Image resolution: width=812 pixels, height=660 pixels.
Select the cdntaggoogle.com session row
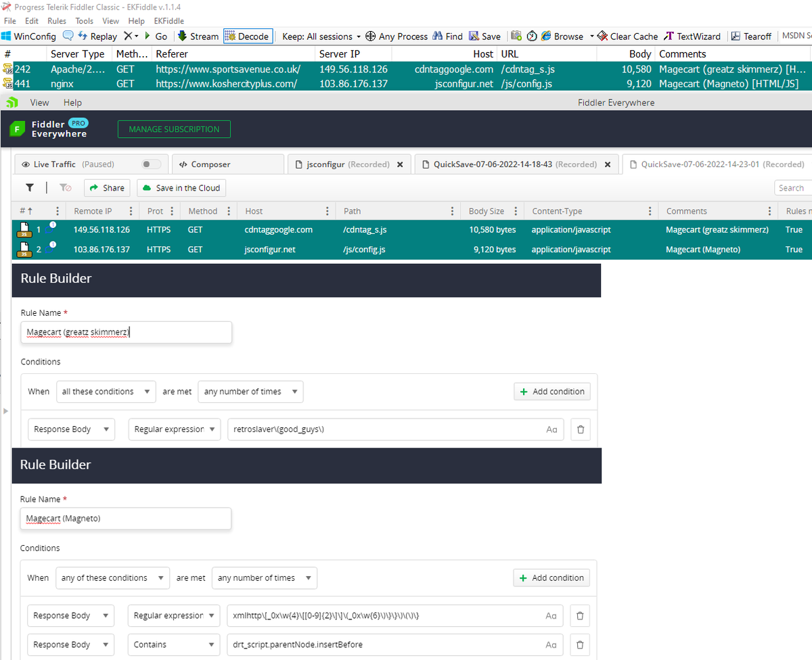click(x=411, y=230)
